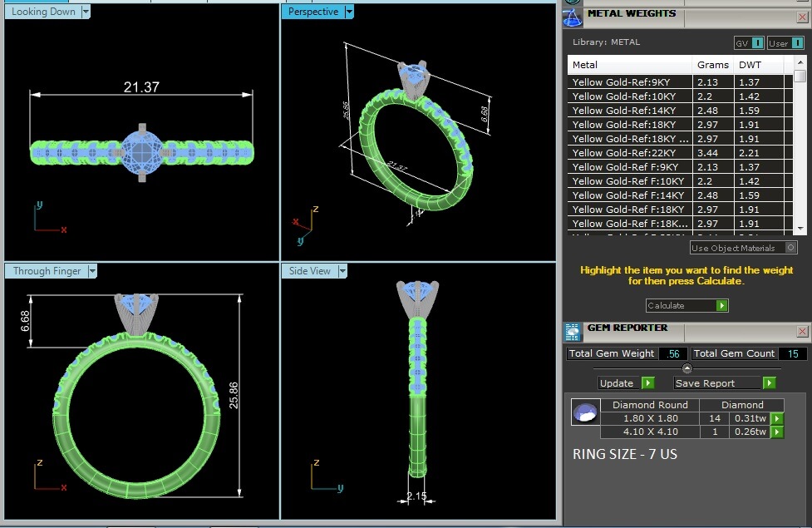812x528 pixels.
Task: Open the Side View viewport dropdown
Action: click(342, 271)
